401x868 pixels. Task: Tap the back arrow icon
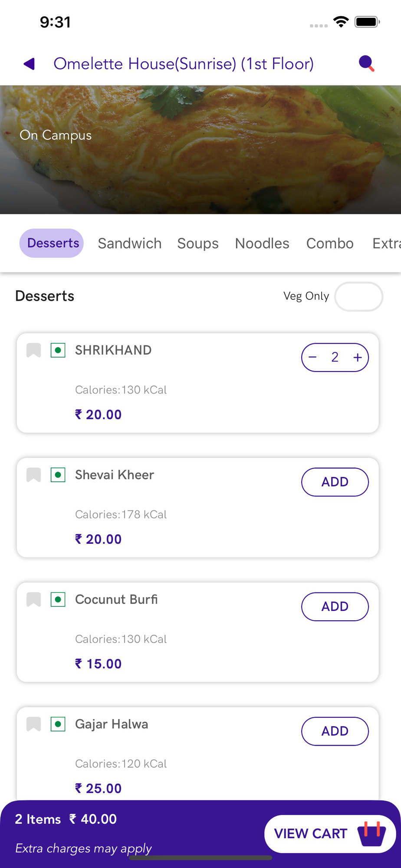29,64
